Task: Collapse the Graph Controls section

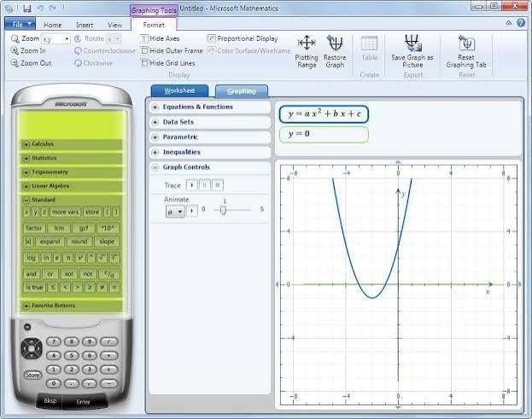Action: [x=155, y=167]
